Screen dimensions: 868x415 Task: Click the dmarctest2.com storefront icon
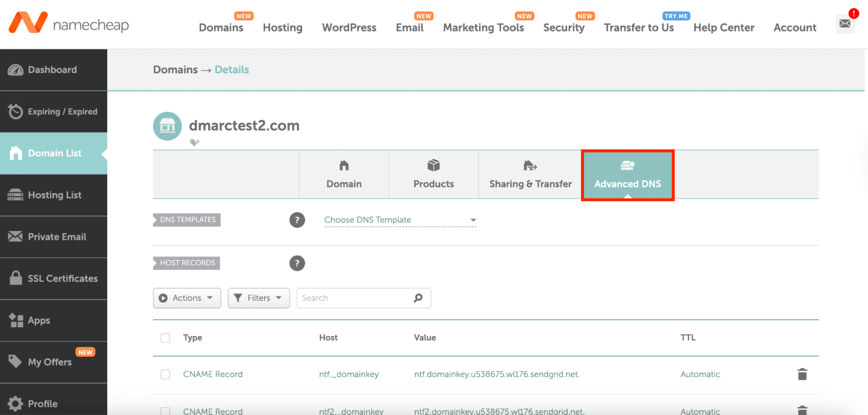pyautogui.click(x=167, y=126)
